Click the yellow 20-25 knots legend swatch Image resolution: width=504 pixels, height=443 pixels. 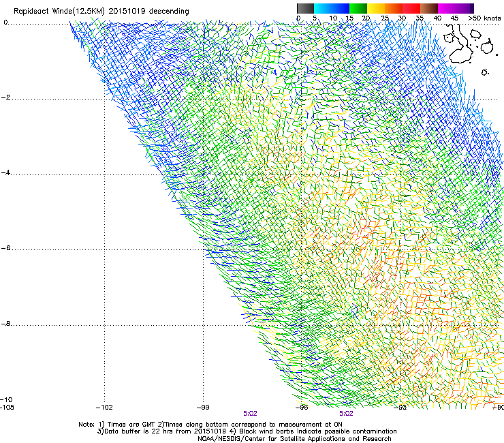pos(376,8)
